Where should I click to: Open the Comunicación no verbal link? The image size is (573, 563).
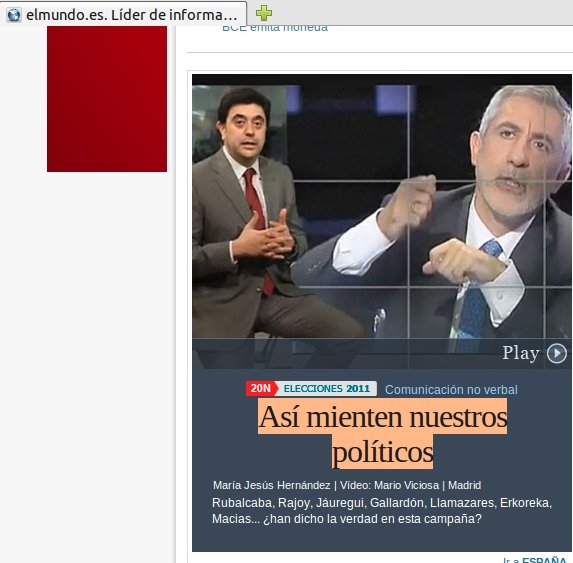[451, 389]
